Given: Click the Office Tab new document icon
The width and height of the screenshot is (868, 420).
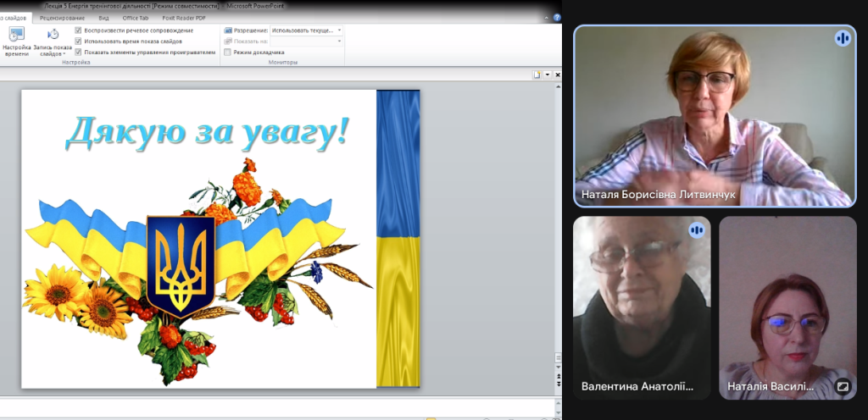Looking at the screenshot, I should pyautogui.click(x=537, y=75).
